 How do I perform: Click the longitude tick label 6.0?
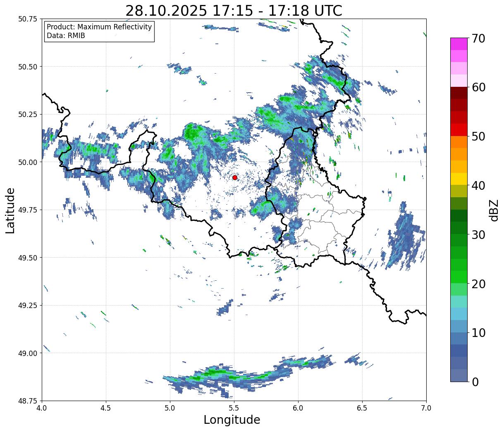[x=298, y=408]
